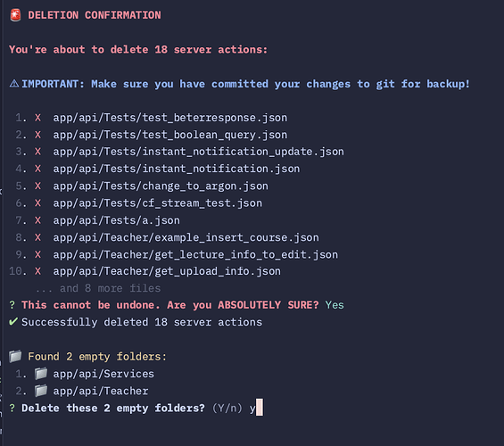
Task: Click the '... and 8 more files' text
Action: pos(98,288)
